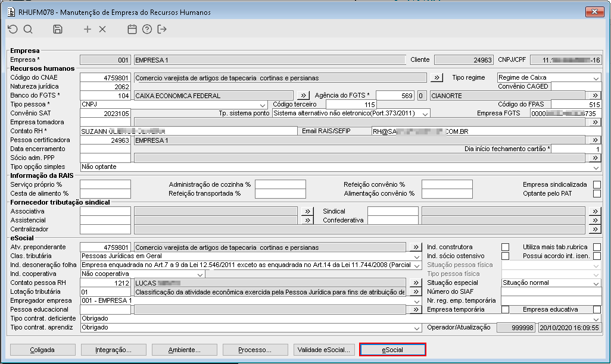Delete record using the X toolbar icon
The image size is (611, 364).
pyautogui.click(x=102, y=29)
